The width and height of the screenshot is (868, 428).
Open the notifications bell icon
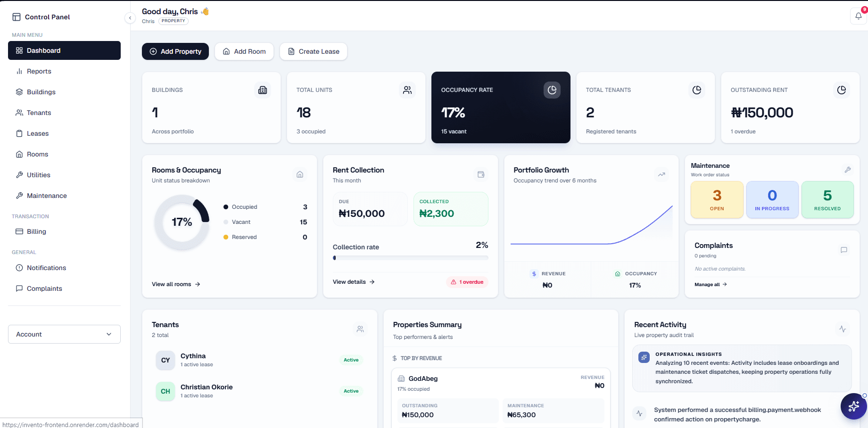858,16
